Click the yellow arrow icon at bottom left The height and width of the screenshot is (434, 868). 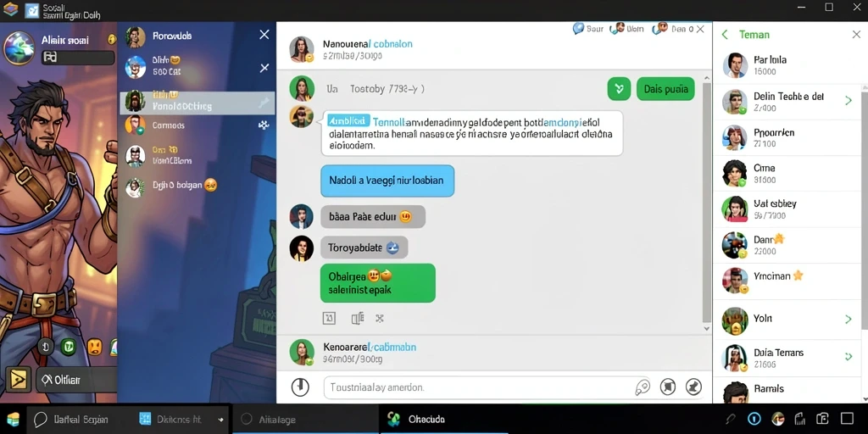(19, 379)
